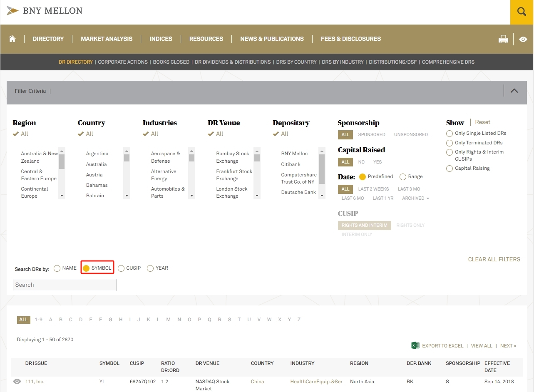Click CLEAR ALL FILTERS link

tap(494, 259)
